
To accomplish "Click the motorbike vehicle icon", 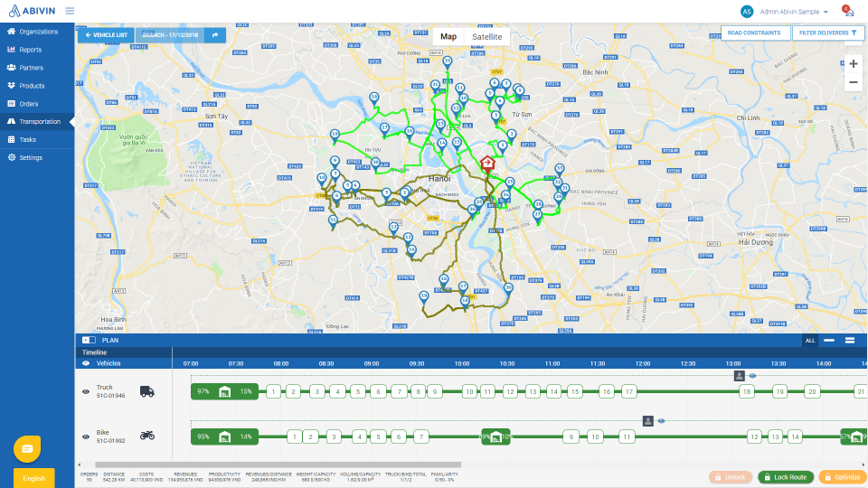I will pos(147,436).
